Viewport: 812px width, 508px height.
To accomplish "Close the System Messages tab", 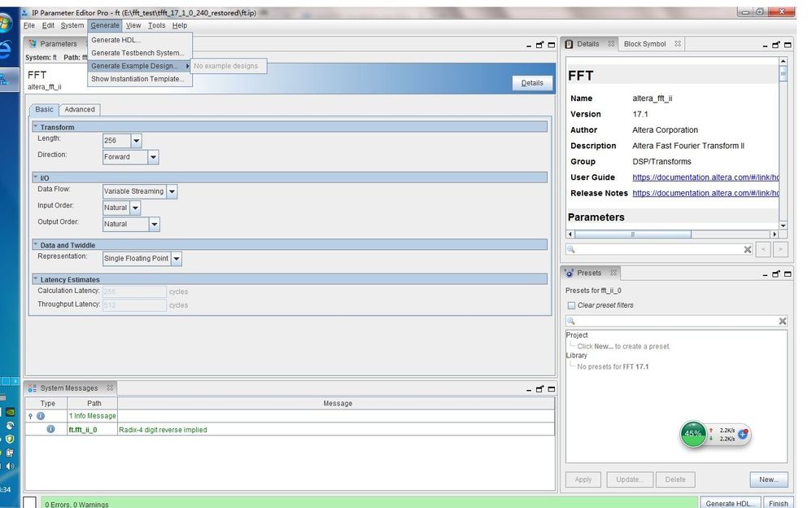I will tap(110, 388).
